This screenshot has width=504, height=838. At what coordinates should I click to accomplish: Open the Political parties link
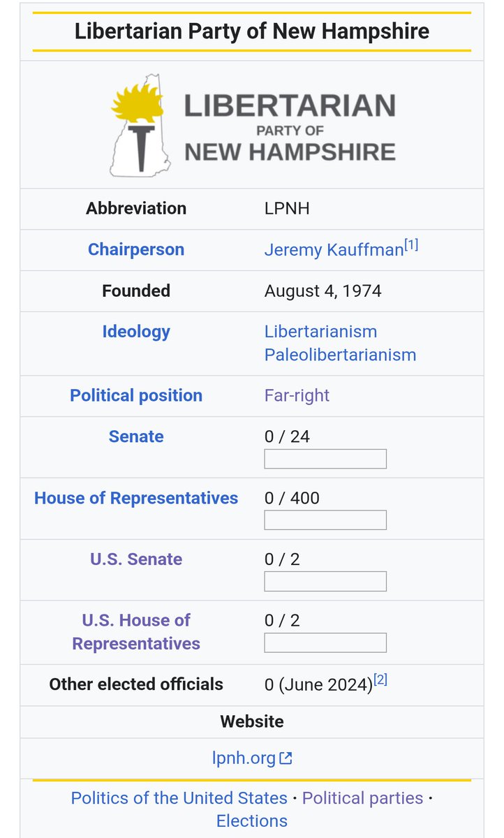click(362, 798)
